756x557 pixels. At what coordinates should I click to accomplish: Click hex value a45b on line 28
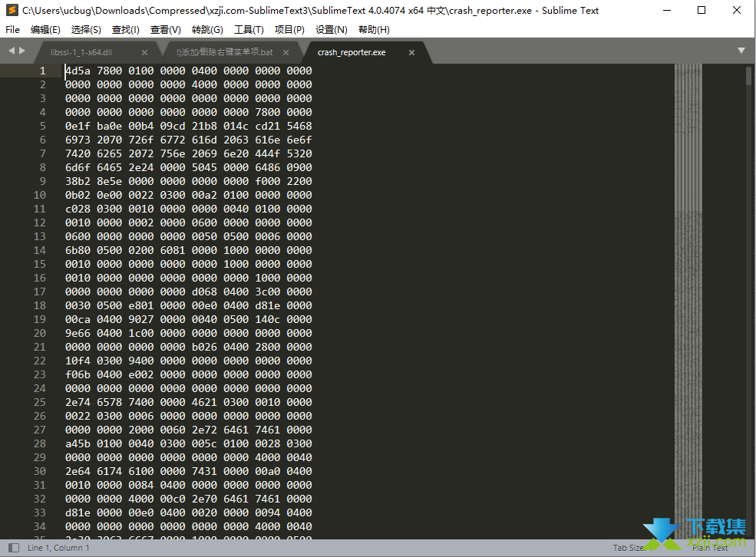[x=78, y=443]
